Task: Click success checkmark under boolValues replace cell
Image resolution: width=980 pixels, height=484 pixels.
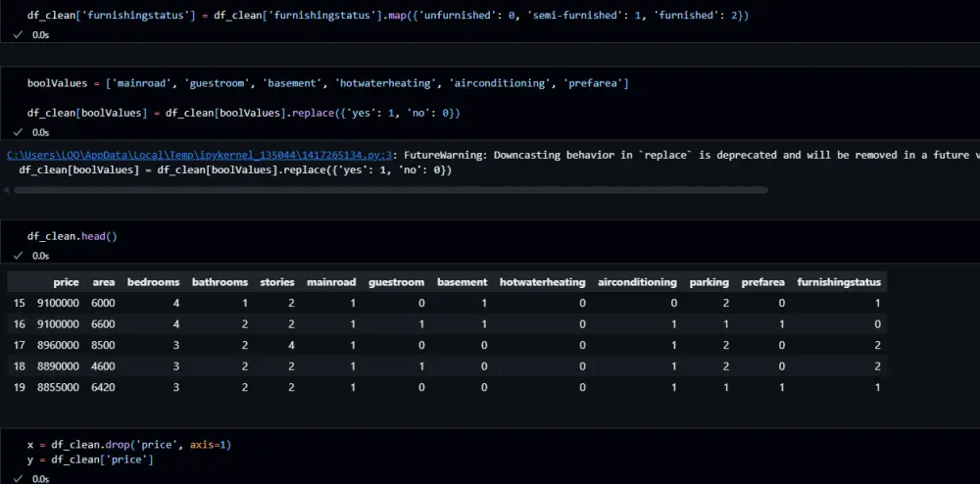Action: (x=19, y=131)
